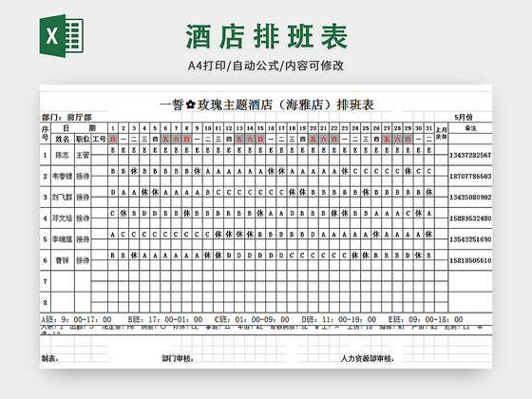Click the red 日 weekday under date 1

tap(113, 139)
